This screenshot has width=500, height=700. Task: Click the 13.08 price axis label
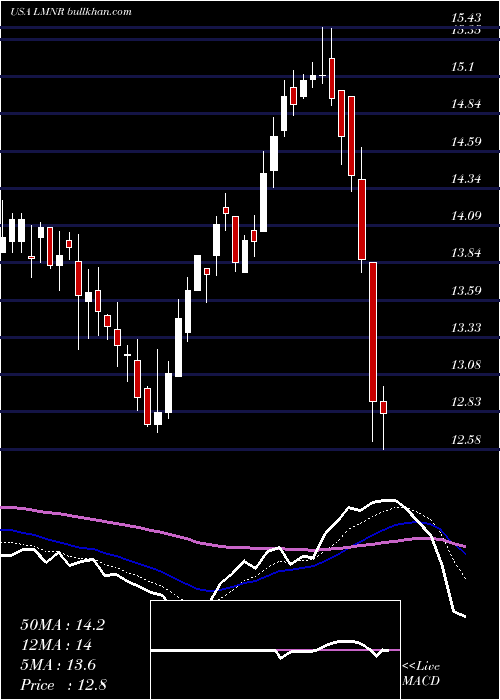(x=466, y=365)
